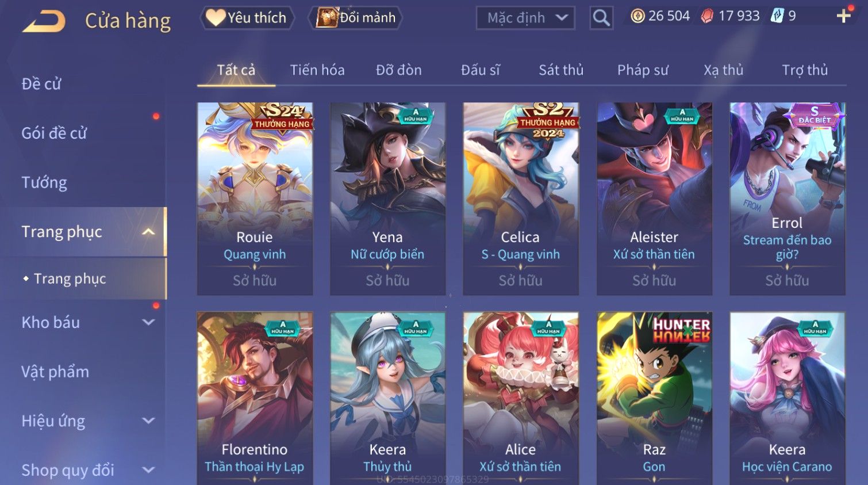Collapse the Trang phục sidebar section
868x485 pixels.
(148, 232)
